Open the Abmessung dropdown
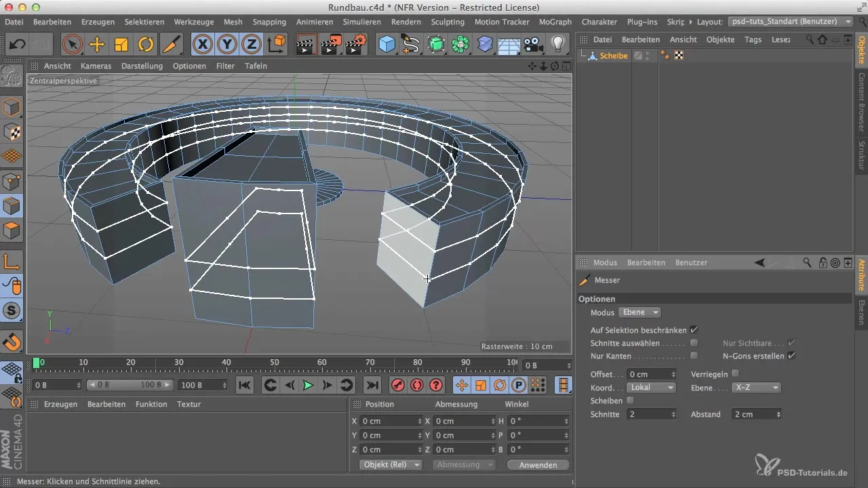868x488 pixels. [464, 465]
